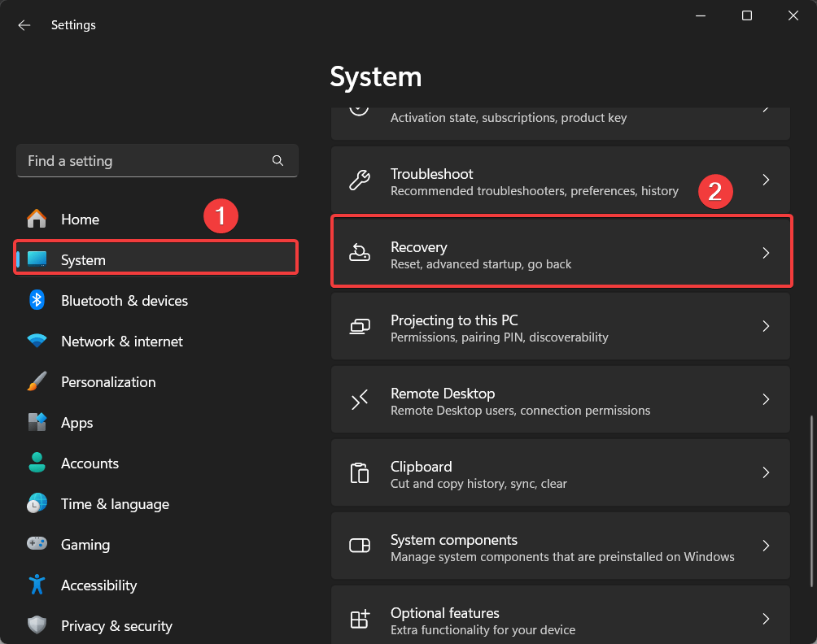Viewport: 817px width, 644px height.
Task: Click 'Extra functionality for your device'
Action: 483,630
